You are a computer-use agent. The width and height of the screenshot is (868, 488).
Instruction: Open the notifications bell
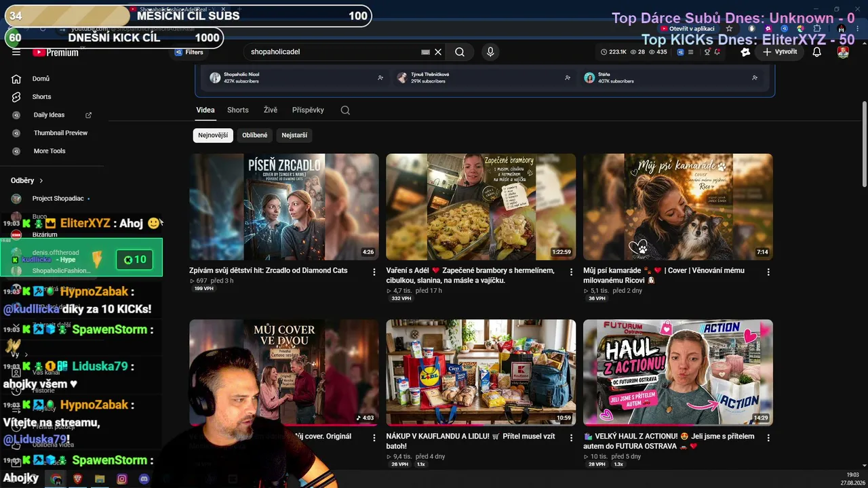(817, 52)
